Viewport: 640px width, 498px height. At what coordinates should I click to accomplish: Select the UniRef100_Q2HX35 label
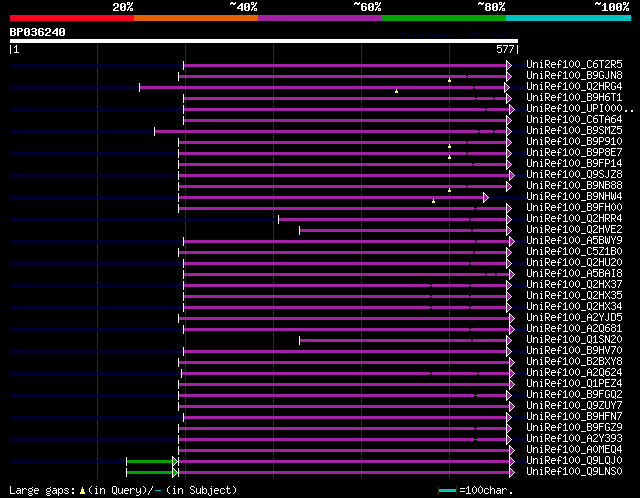coord(574,296)
